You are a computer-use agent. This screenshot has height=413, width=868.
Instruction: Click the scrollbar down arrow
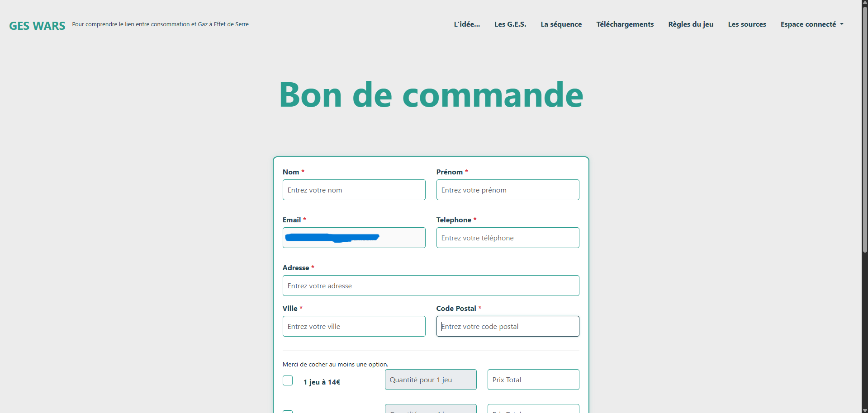[864, 410]
